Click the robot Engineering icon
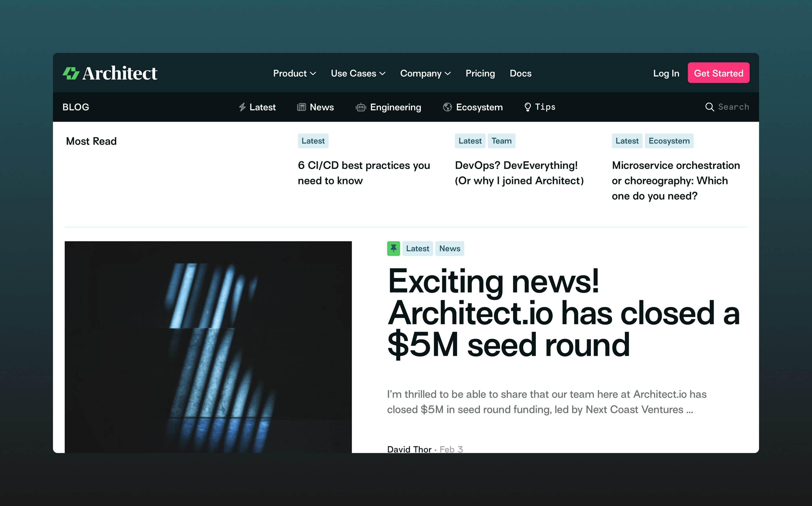This screenshot has width=812, height=506. click(x=360, y=107)
